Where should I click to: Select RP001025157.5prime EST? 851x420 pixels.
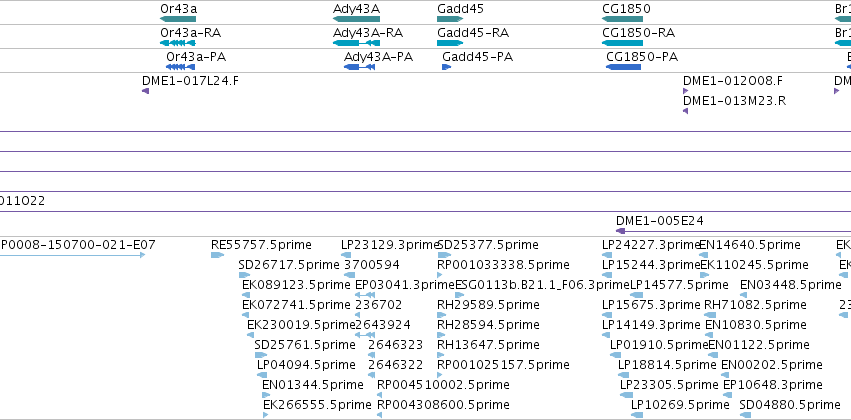(x=440, y=375)
